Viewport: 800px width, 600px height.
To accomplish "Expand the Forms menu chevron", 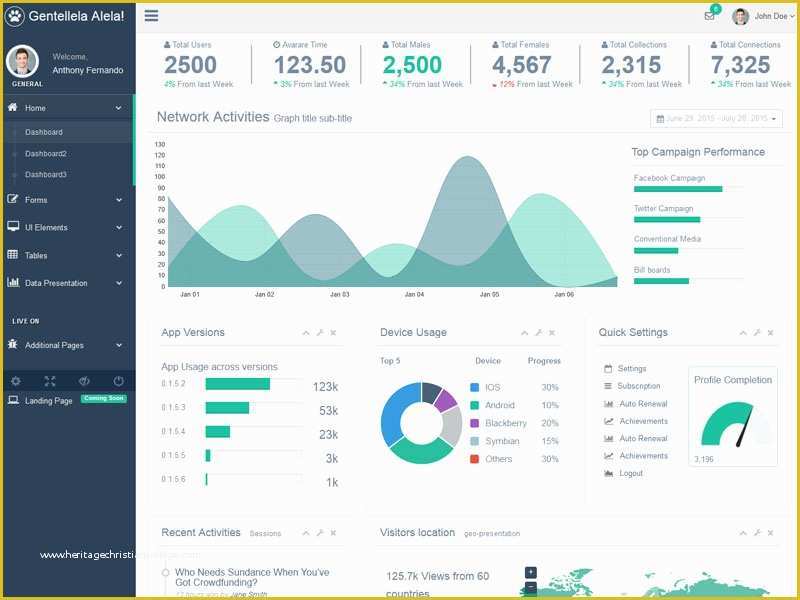I will (118, 200).
